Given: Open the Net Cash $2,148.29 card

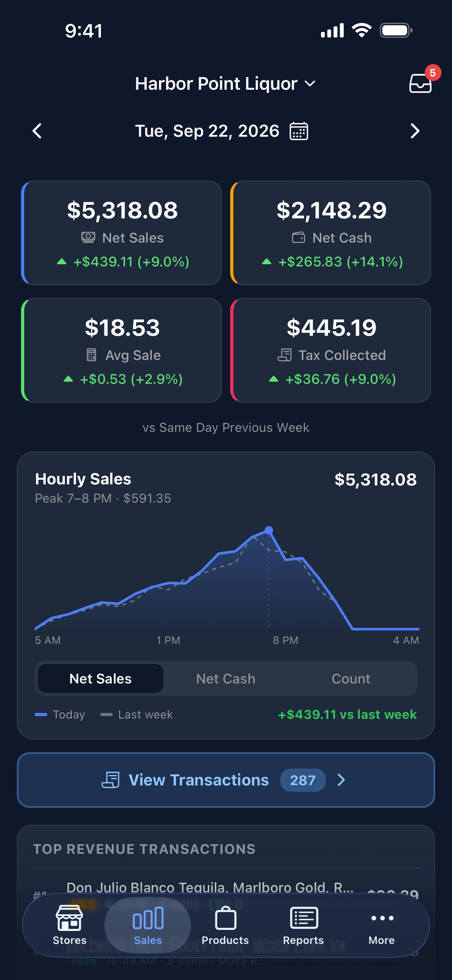Looking at the screenshot, I should pyautogui.click(x=331, y=233).
